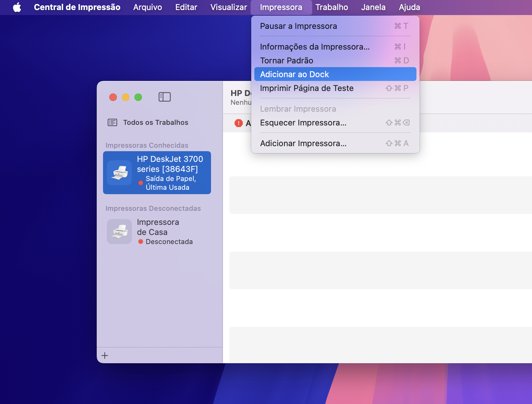Image resolution: width=532 pixels, height=404 pixels.
Task: Choose Pausar a Impressora
Action: pos(335,26)
